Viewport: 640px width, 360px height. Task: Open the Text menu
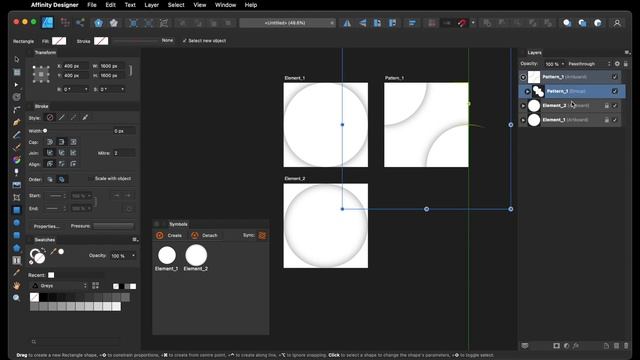point(130,5)
